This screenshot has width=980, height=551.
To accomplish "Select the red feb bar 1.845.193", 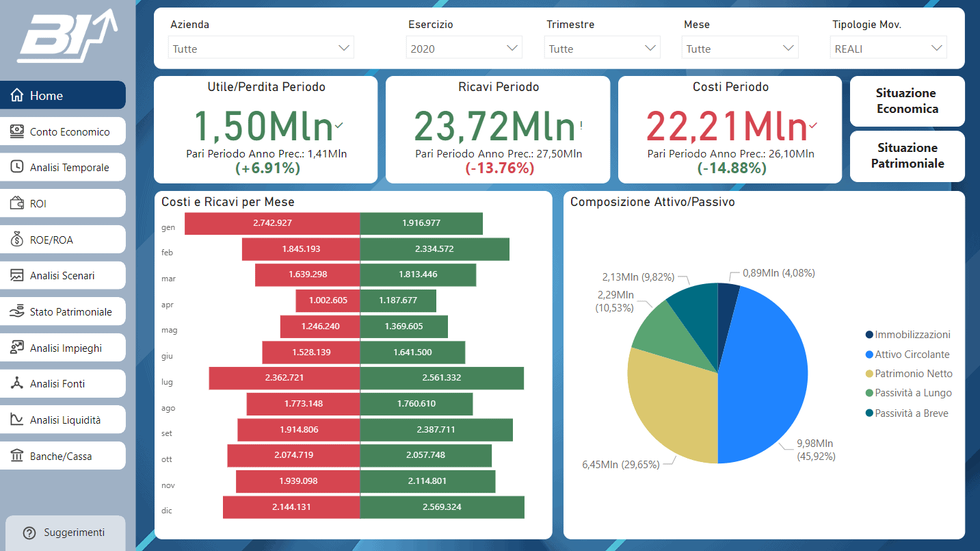I will [301, 249].
